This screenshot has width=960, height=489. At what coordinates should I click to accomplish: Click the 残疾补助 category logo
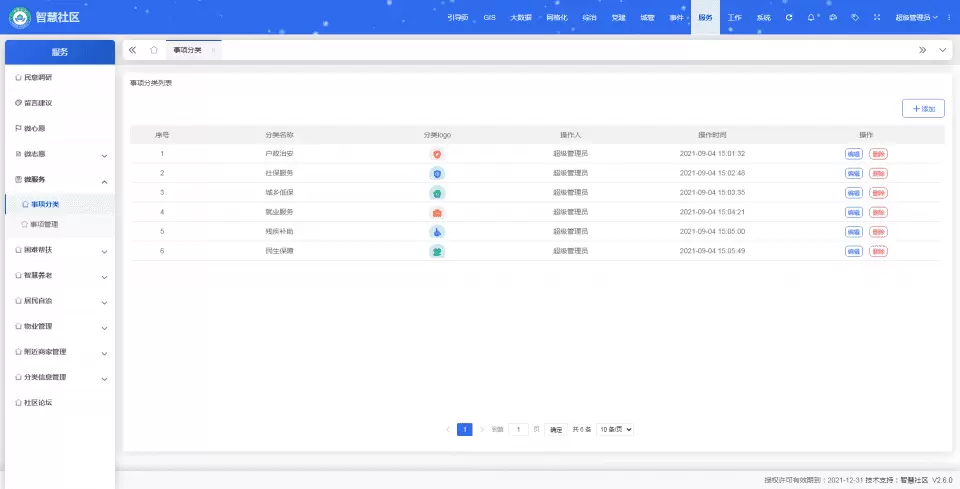pos(437,232)
